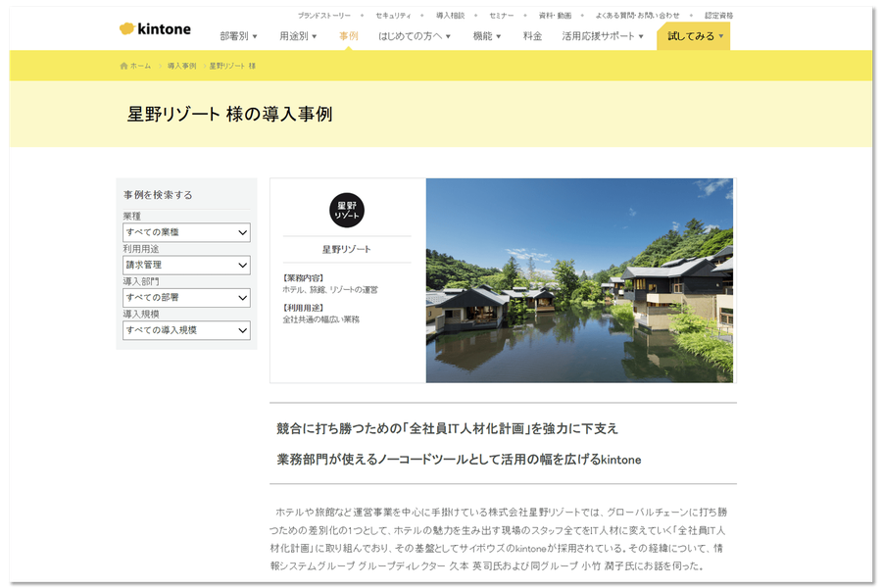
Task: Expand the はじめての方へ menu
Action: point(415,36)
